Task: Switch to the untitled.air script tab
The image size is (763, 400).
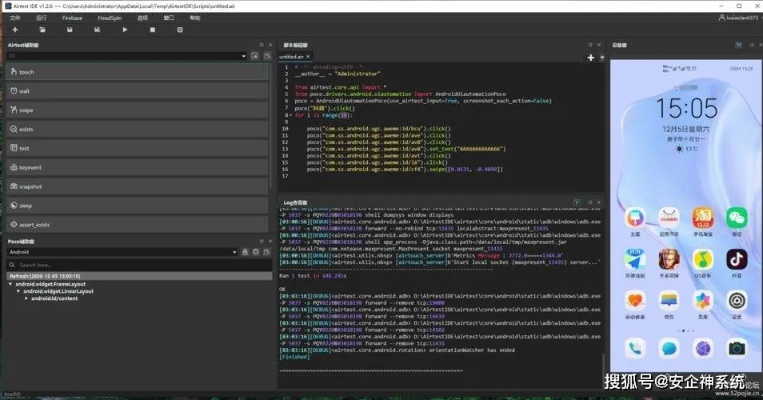Action: [x=292, y=57]
